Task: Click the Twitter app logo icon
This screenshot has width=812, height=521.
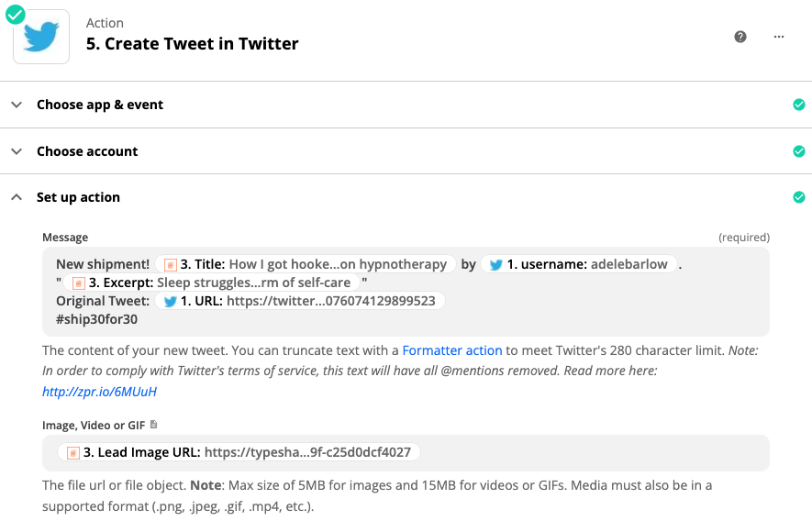Action: [x=41, y=37]
